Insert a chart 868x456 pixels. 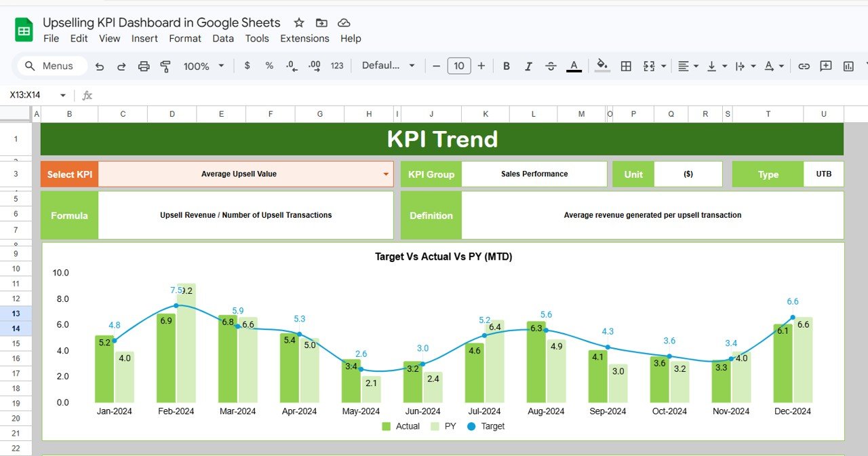click(x=848, y=66)
